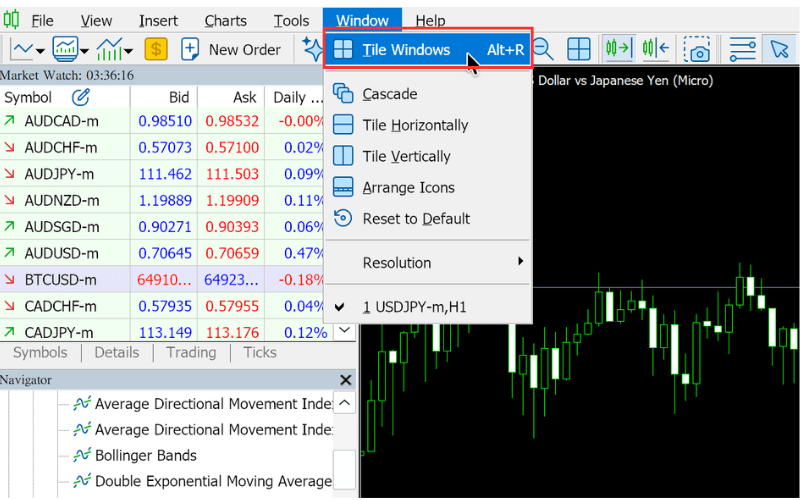
Task: Click the Symbol column header
Action: pos(65,97)
